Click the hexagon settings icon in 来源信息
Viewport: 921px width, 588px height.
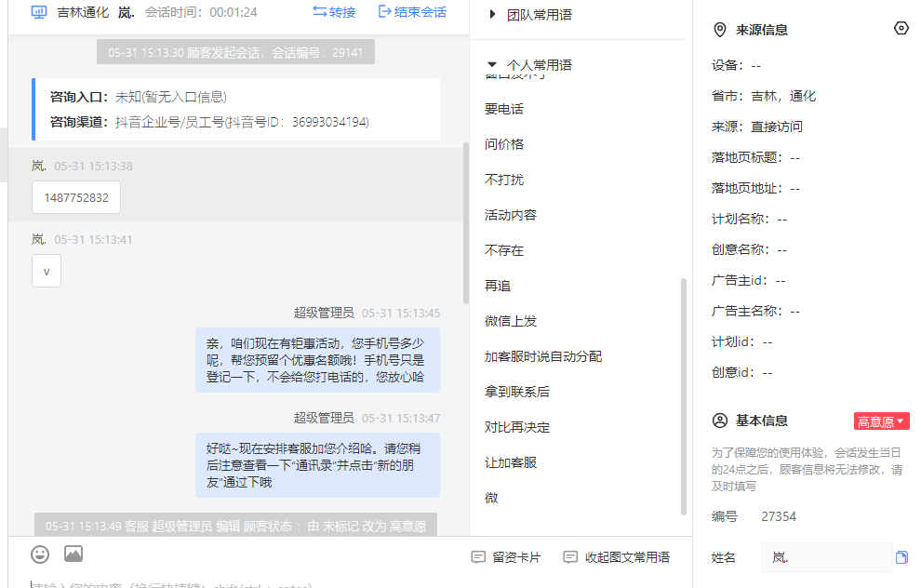click(901, 28)
